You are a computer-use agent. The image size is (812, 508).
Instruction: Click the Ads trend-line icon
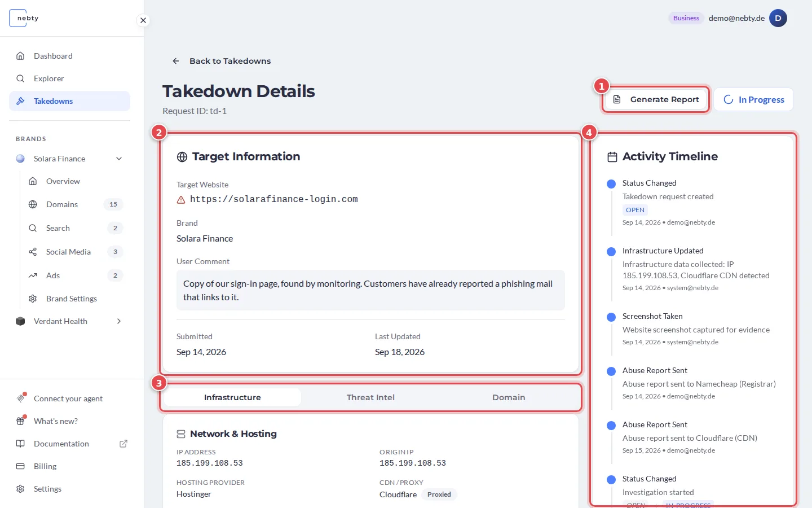pos(33,275)
